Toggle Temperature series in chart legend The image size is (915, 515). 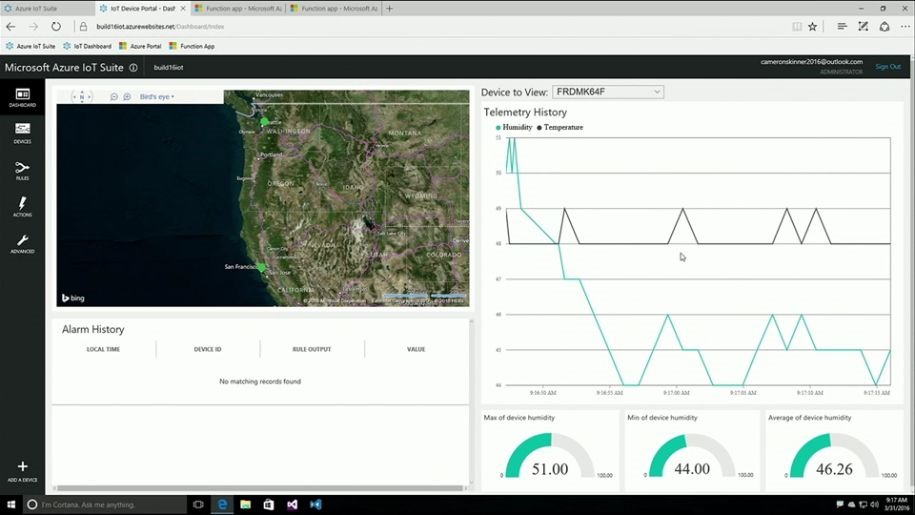(x=561, y=128)
